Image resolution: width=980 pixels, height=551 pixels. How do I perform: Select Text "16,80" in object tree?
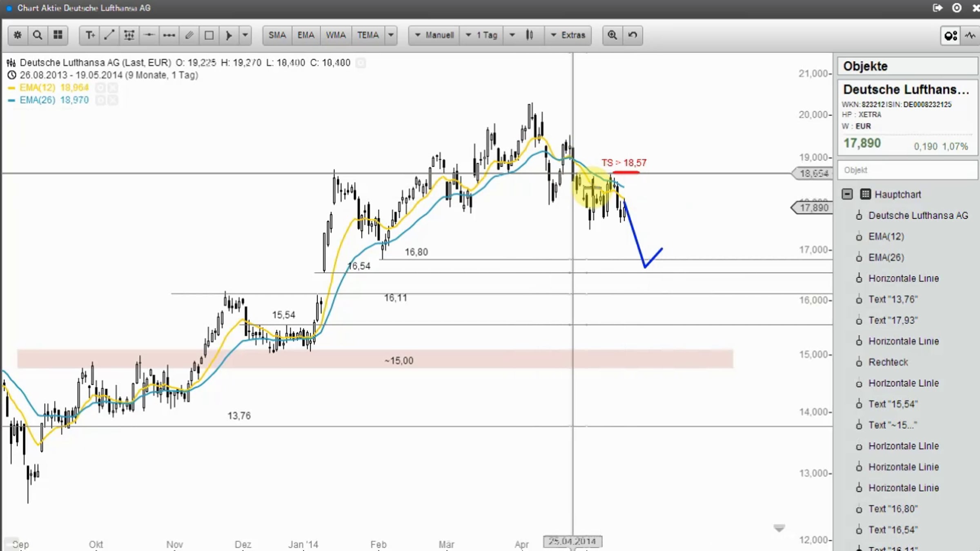(893, 509)
